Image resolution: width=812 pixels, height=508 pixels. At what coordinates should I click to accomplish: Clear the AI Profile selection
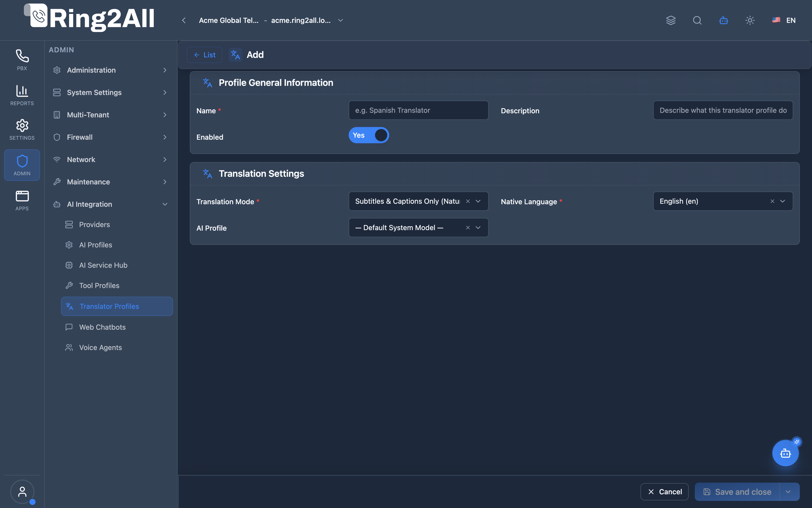pos(468,228)
